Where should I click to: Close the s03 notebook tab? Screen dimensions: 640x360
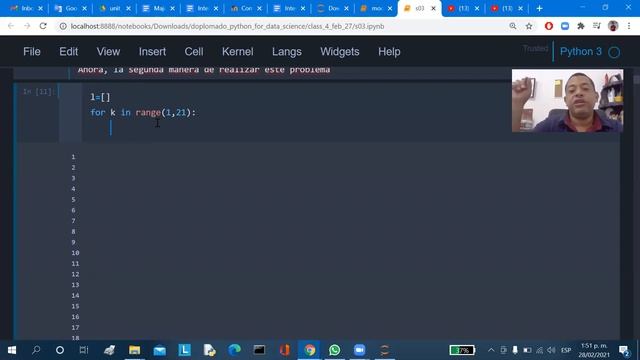pyautogui.click(x=433, y=8)
